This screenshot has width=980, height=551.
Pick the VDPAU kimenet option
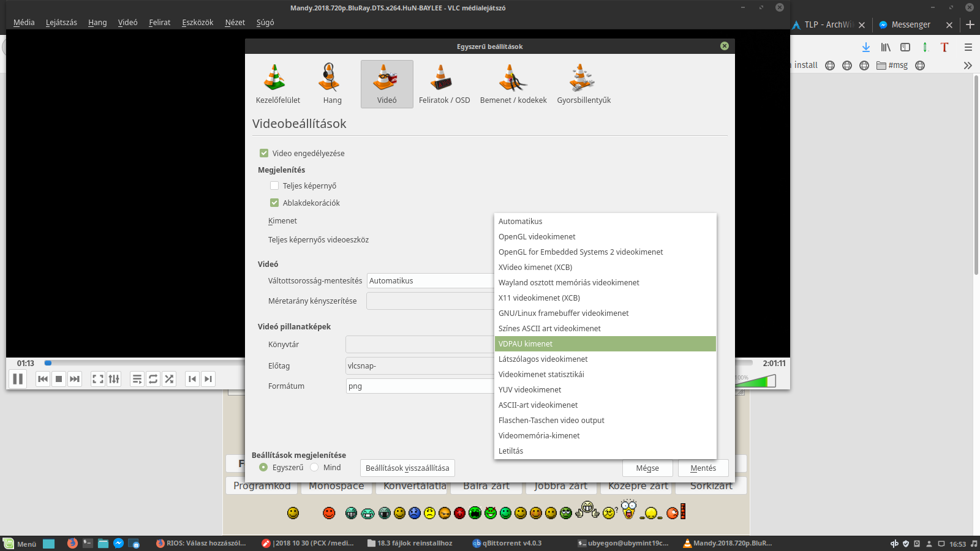pos(605,343)
